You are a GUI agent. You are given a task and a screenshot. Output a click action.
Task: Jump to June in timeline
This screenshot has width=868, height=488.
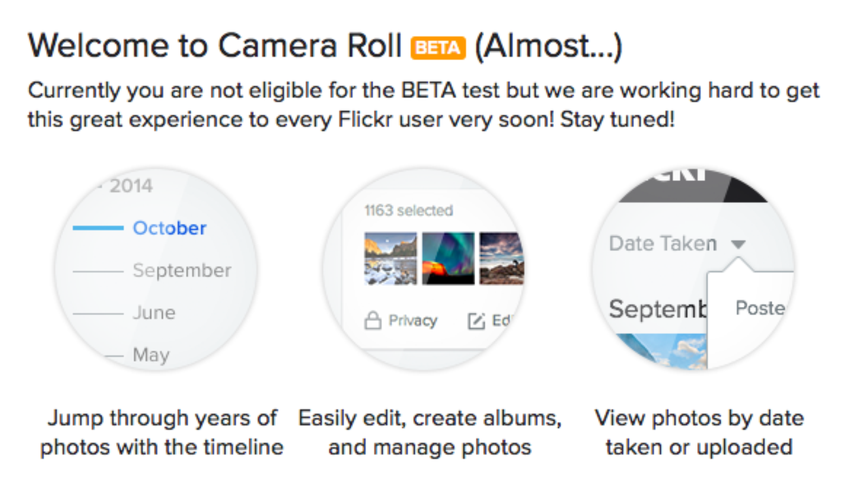pos(154,313)
